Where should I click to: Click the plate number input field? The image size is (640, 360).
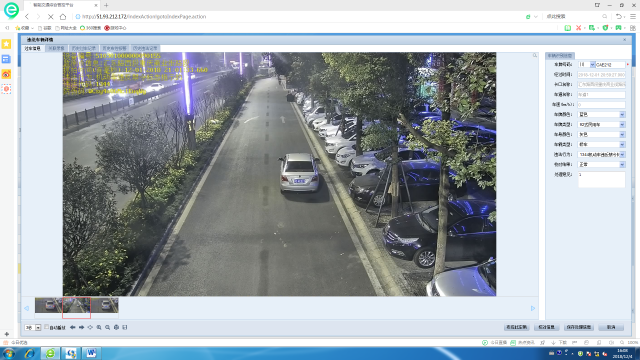pos(610,64)
